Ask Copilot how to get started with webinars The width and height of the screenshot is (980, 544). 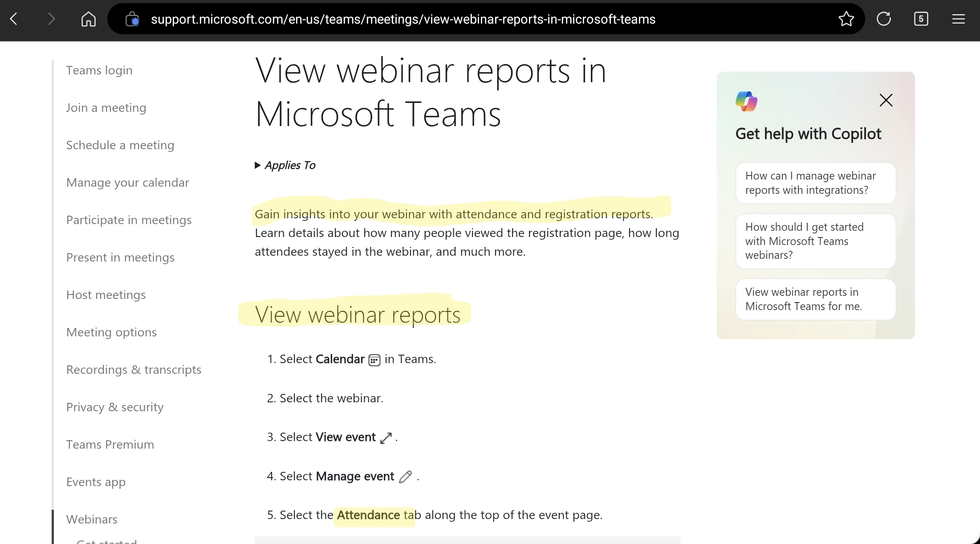816,241
